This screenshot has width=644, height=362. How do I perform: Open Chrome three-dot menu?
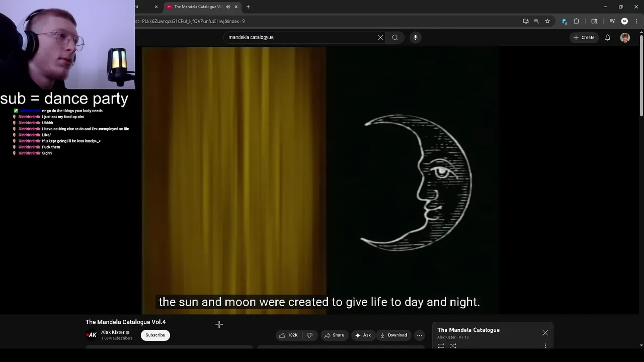point(636,21)
